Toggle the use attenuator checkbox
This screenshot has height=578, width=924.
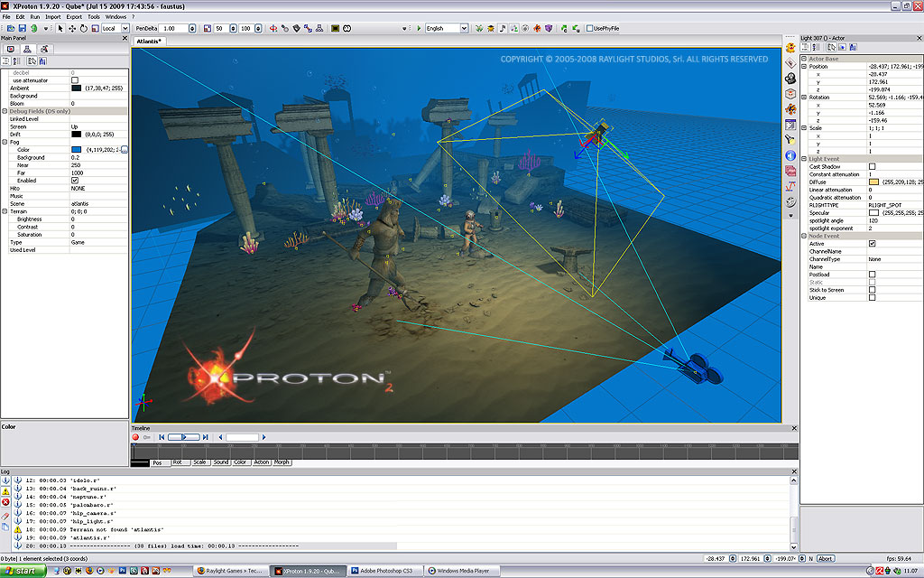tap(75, 80)
